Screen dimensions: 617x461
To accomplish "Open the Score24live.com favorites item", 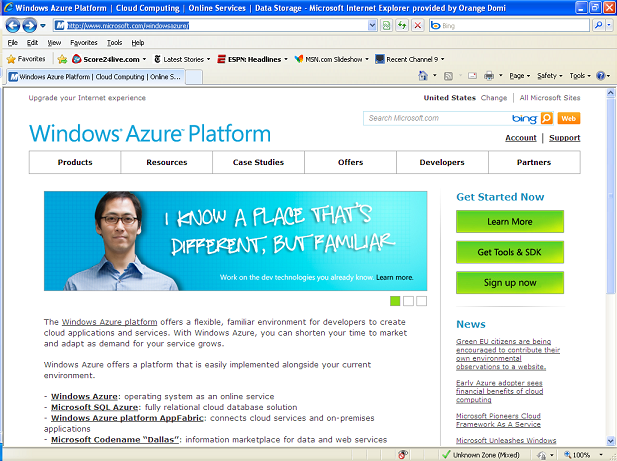I will 109,59.
